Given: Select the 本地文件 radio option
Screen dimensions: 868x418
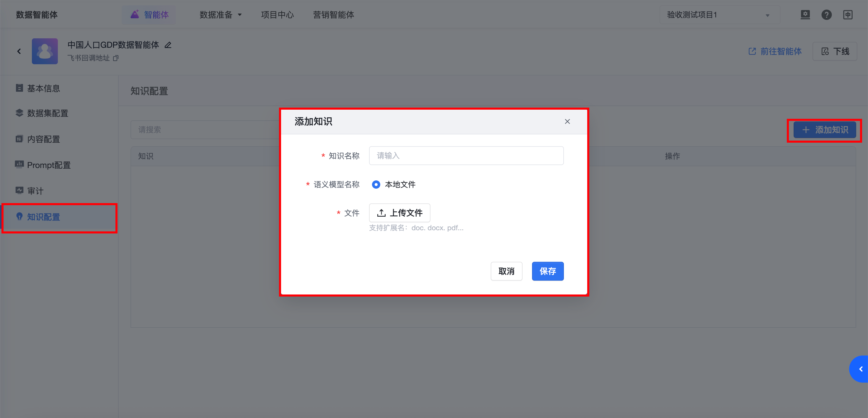Looking at the screenshot, I should [376, 185].
